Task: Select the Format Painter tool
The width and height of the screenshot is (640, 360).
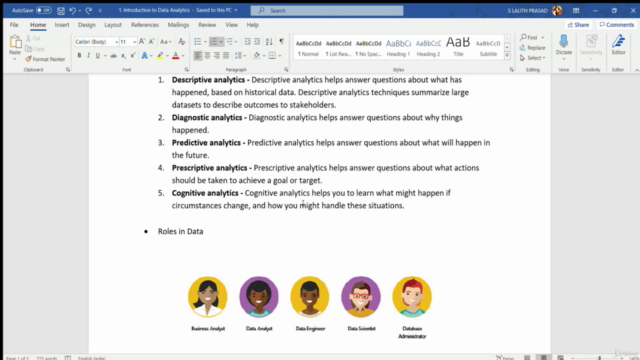Action: pyautogui.click(x=45, y=59)
